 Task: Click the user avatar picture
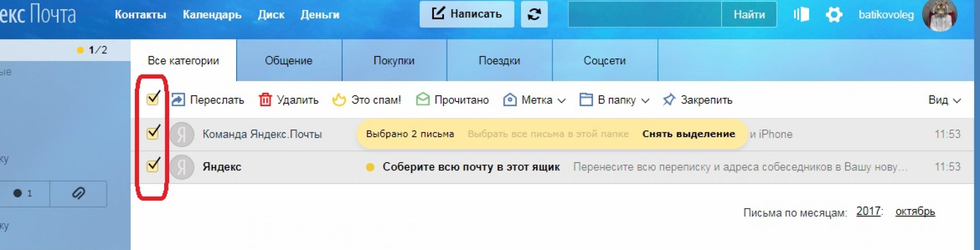(940, 15)
